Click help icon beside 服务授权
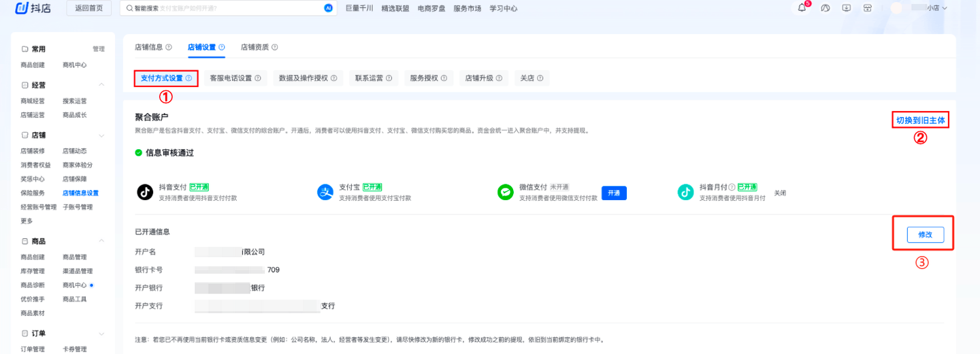The width and height of the screenshot is (980, 354). 444,78
